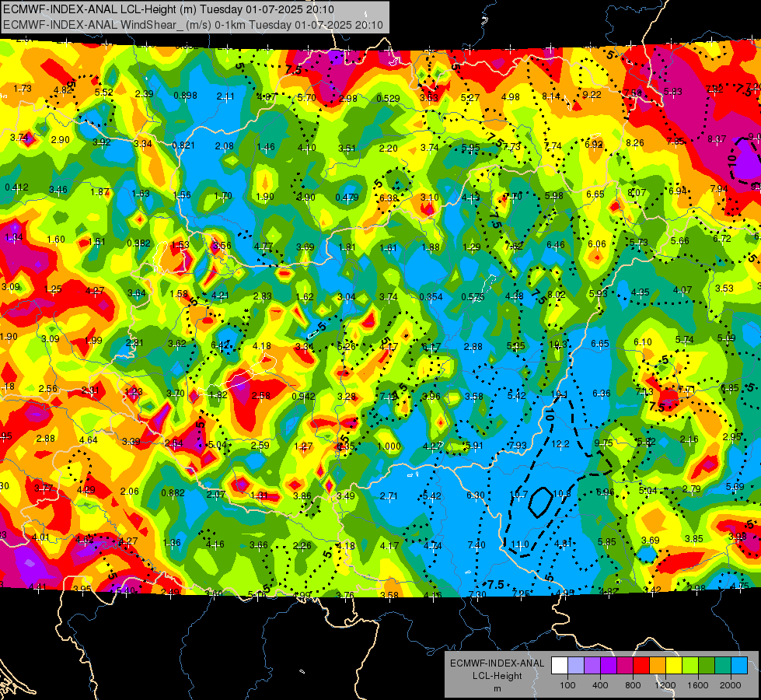The width and height of the screenshot is (761, 700).
Task: Select the magenta legend swatch
Action: point(625,666)
